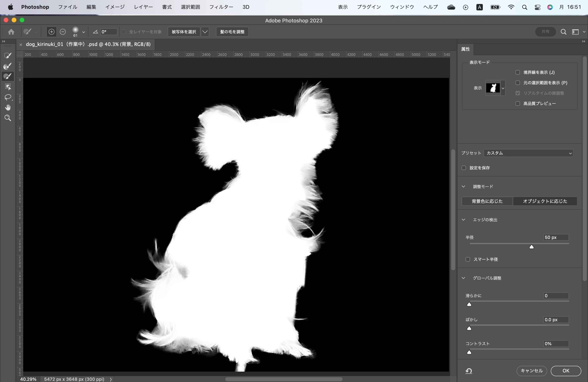This screenshot has height=382, width=588.
Task: Select the Hand tool
Action: (x=8, y=108)
